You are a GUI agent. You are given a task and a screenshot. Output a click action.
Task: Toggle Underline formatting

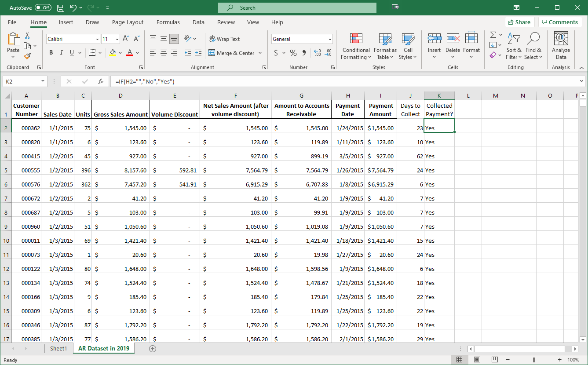[72, 53]
